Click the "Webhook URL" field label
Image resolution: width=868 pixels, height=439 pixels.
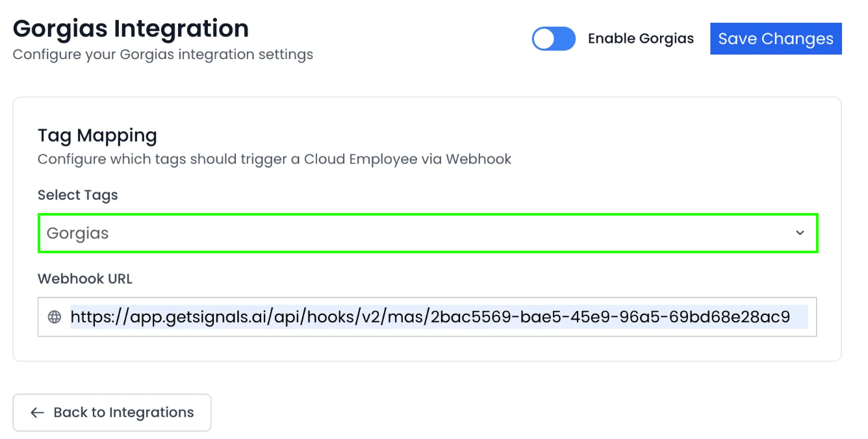85,279
